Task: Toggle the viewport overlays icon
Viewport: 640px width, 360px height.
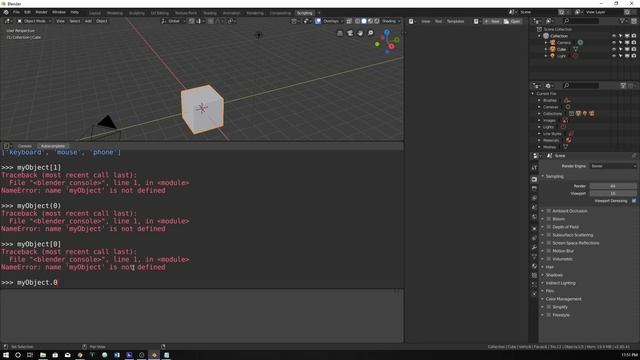Action: (318, 21)
